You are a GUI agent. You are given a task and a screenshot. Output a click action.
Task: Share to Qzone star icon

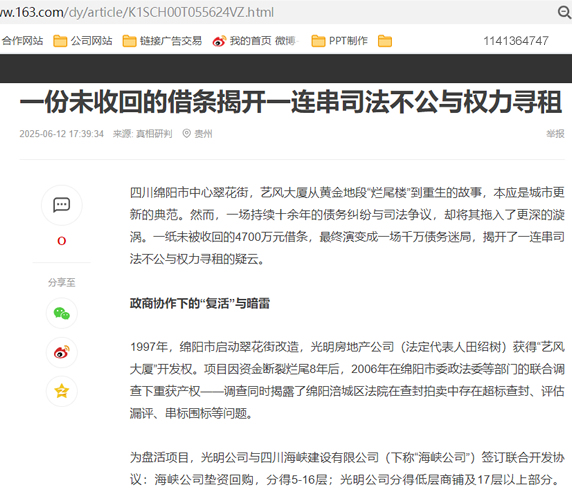click(x=62, y=391)
